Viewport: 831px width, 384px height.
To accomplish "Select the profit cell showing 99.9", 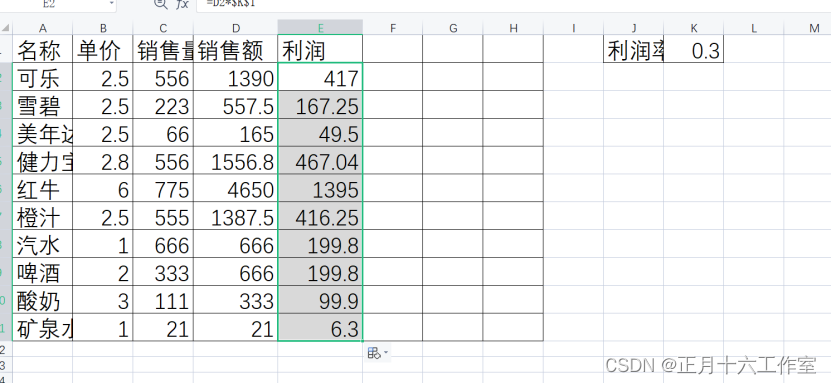I will click(320, 300).
